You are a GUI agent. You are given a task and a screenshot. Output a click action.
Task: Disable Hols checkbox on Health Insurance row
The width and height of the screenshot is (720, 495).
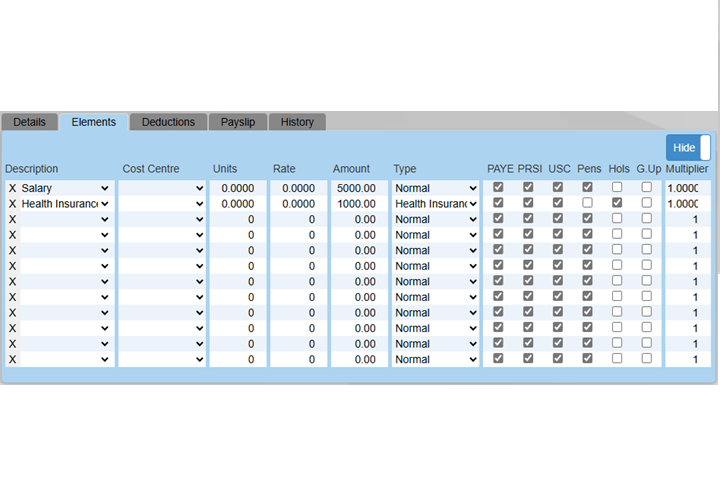pyautogui.click(x=618, y=203)
